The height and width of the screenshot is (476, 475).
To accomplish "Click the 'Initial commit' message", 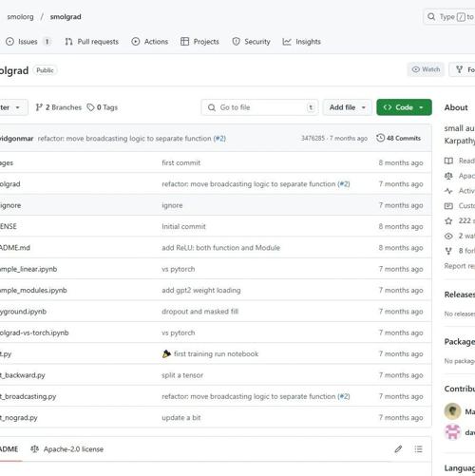I will (x=183, y=226).
